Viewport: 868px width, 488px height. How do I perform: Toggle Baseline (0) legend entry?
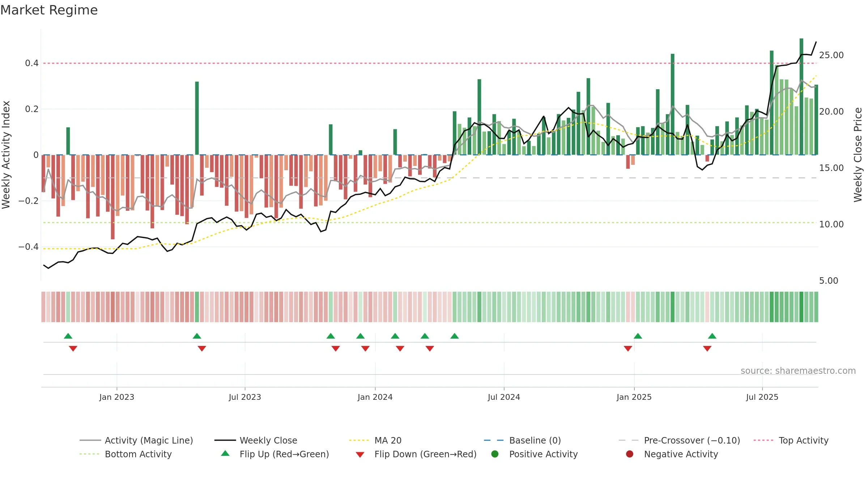522,440
